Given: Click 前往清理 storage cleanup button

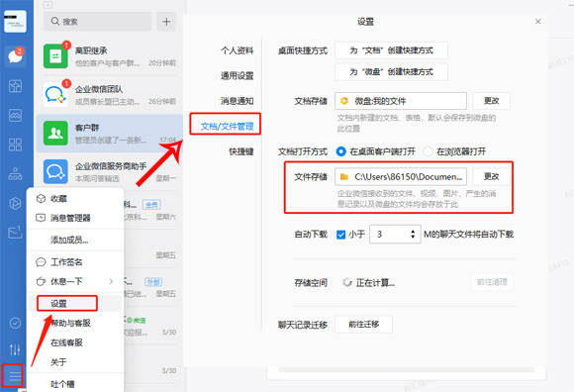Looking at the screenshot, I should (492, 282).
